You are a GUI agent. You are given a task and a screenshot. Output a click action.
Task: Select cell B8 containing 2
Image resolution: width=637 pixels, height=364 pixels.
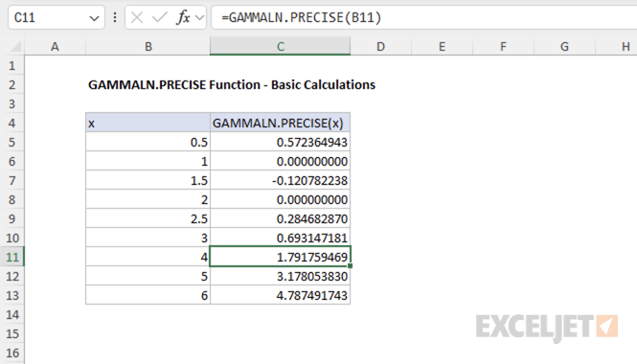148,199
